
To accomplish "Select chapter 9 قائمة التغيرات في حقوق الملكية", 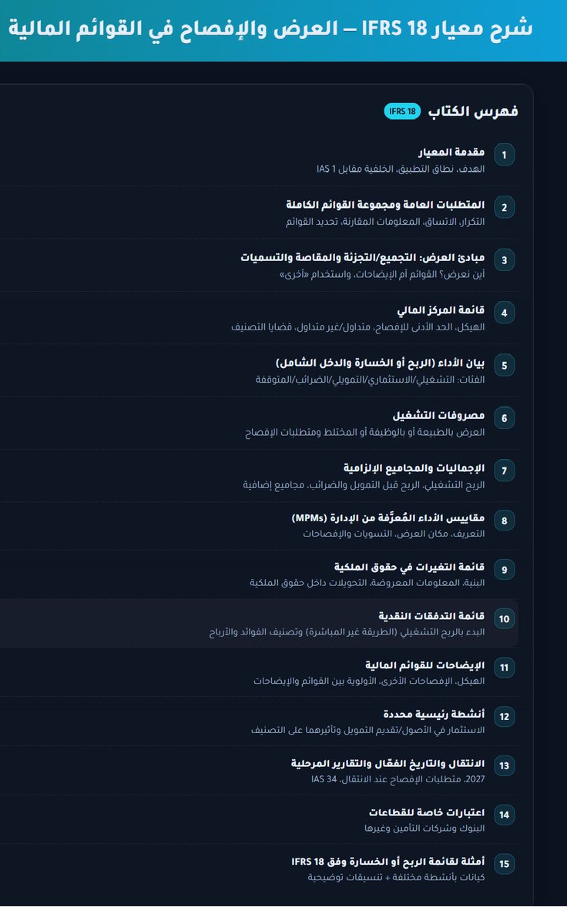I will (x=409, y=567).
